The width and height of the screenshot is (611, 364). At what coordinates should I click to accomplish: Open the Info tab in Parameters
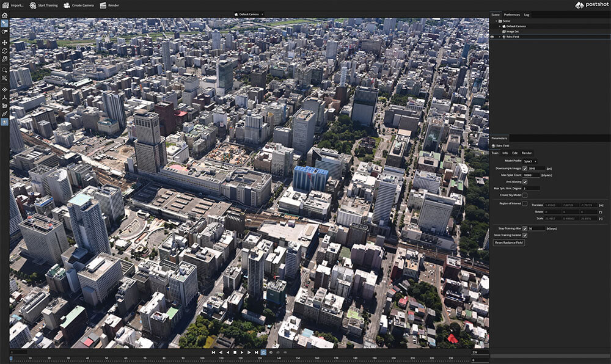pos(505,153)
